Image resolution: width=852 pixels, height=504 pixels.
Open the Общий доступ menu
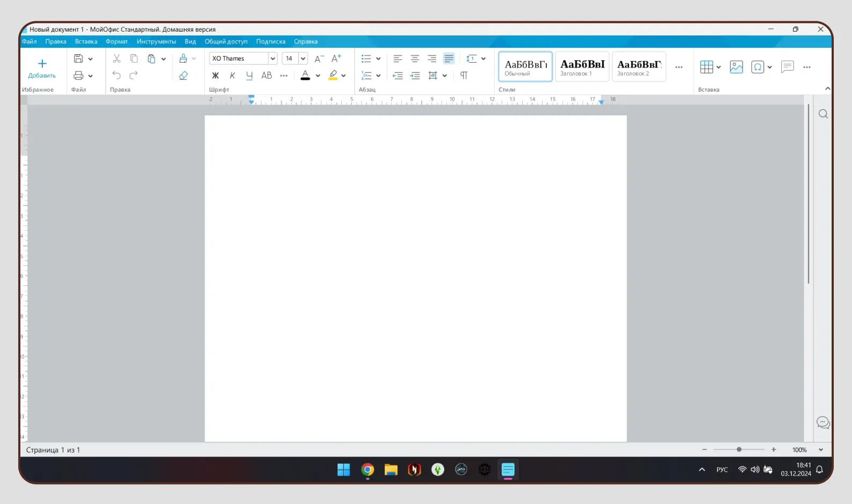[x=226, y=41]
